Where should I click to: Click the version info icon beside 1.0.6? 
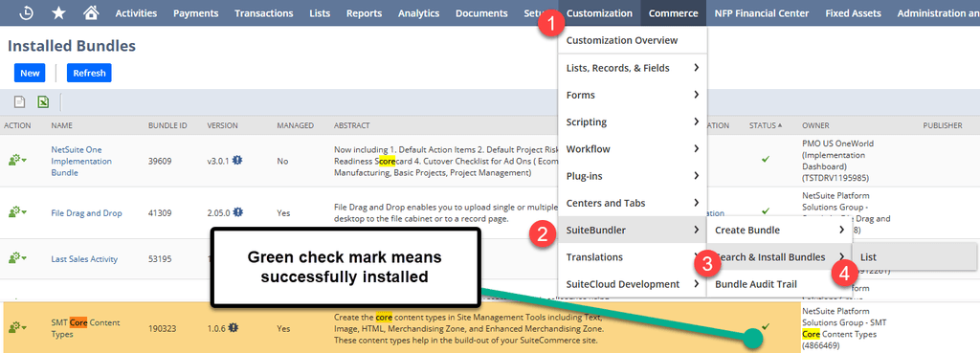pos(234,327)
